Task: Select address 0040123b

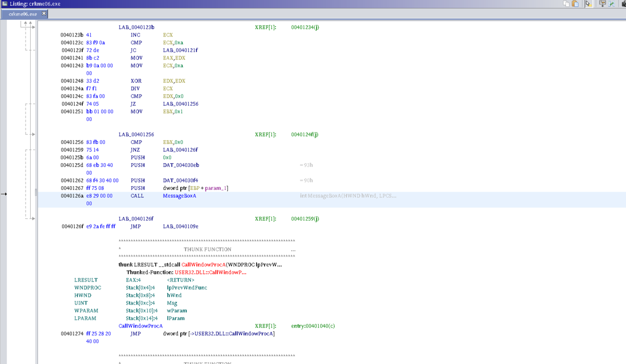Action: pos(72,35)
